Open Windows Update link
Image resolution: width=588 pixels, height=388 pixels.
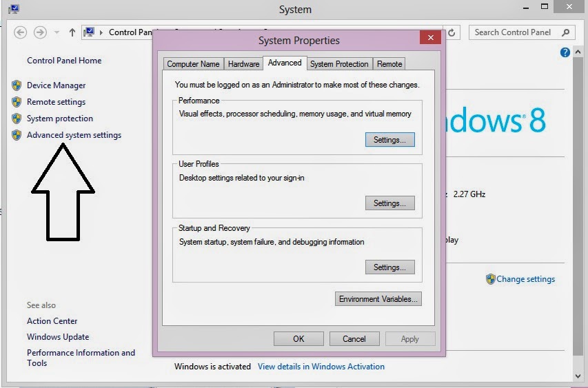pyautogui.click(x=58, y=336)
